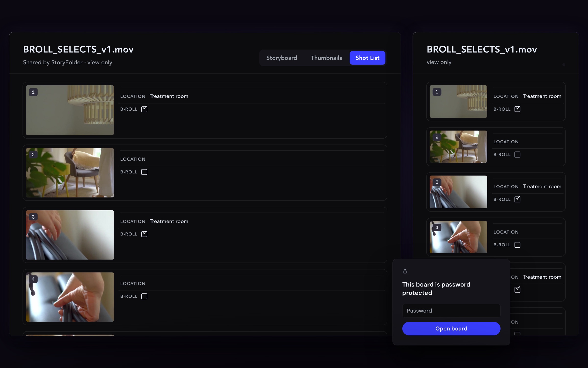Click 'This board is password protected' heading

pyautogui.click(x=436, y=289)
